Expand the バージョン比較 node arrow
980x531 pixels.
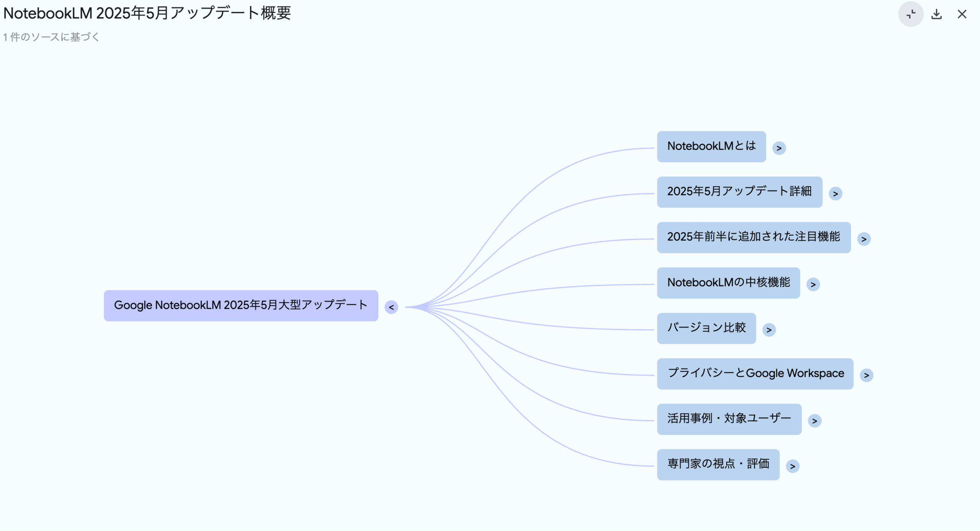[x=769, y=330]
